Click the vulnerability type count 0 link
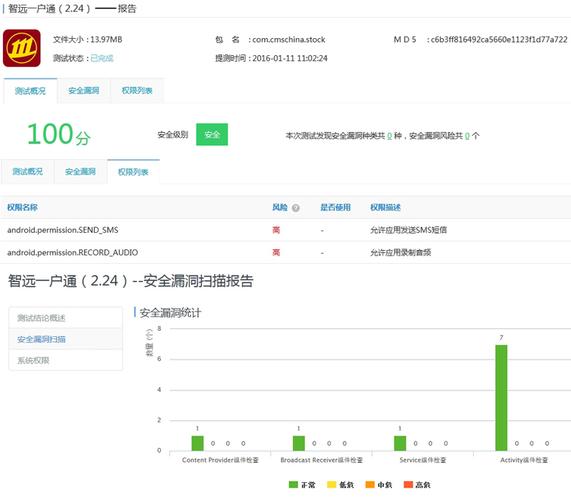 click(390, 136)
